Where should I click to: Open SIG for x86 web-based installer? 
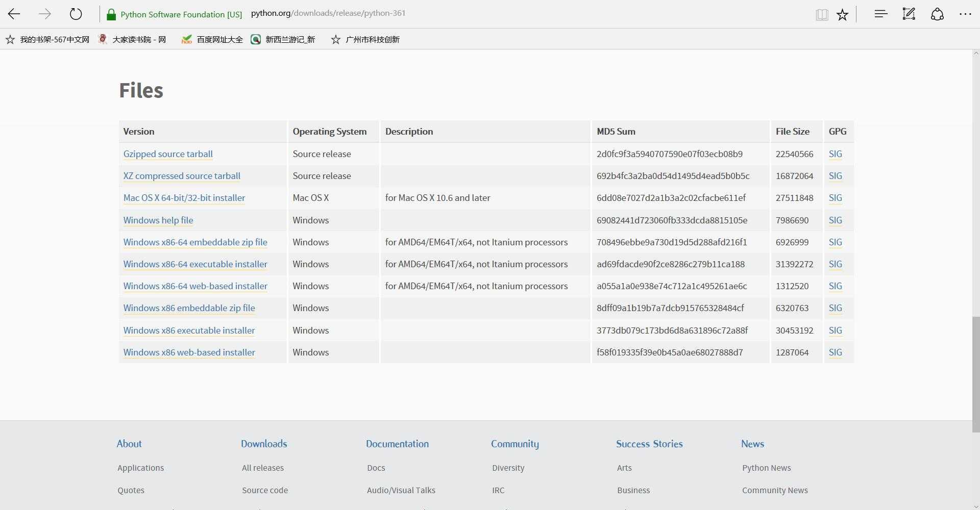[x=836, y=352]
